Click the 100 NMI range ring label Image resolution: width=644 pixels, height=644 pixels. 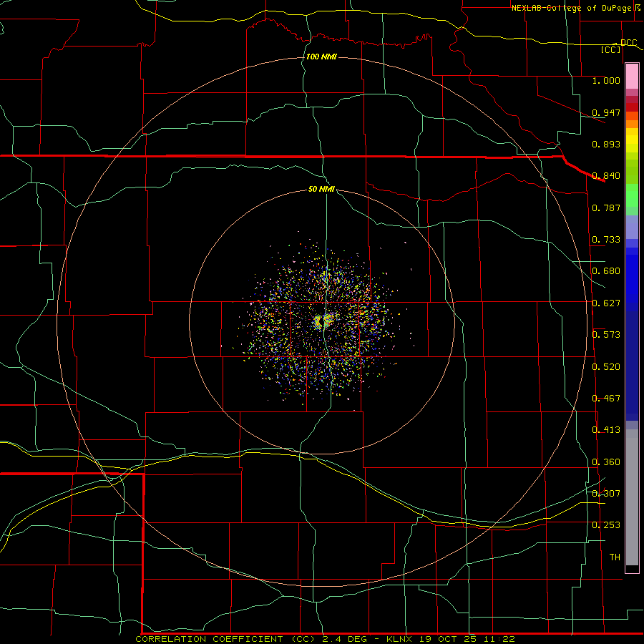(321, 57)
